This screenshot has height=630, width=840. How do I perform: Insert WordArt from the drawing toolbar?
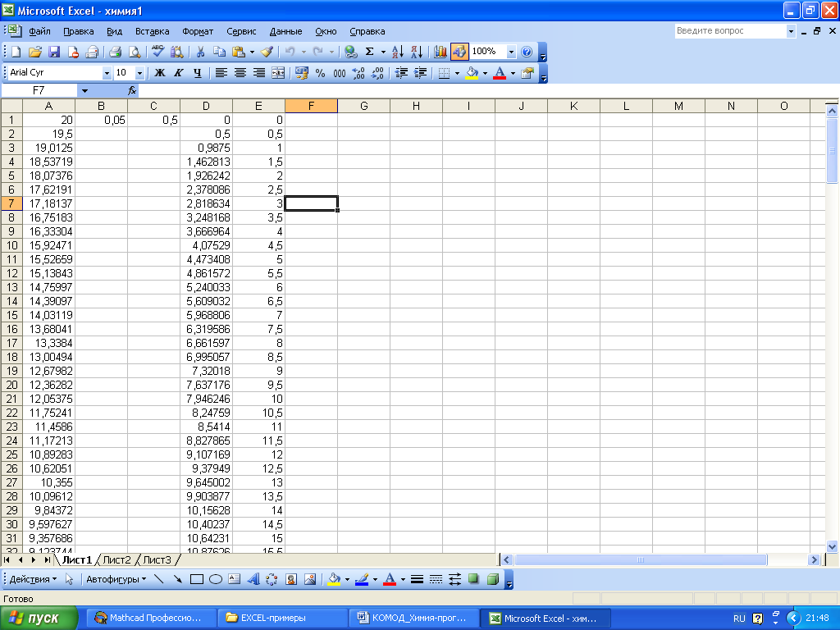pyautogui.click(x=253, y=579)
